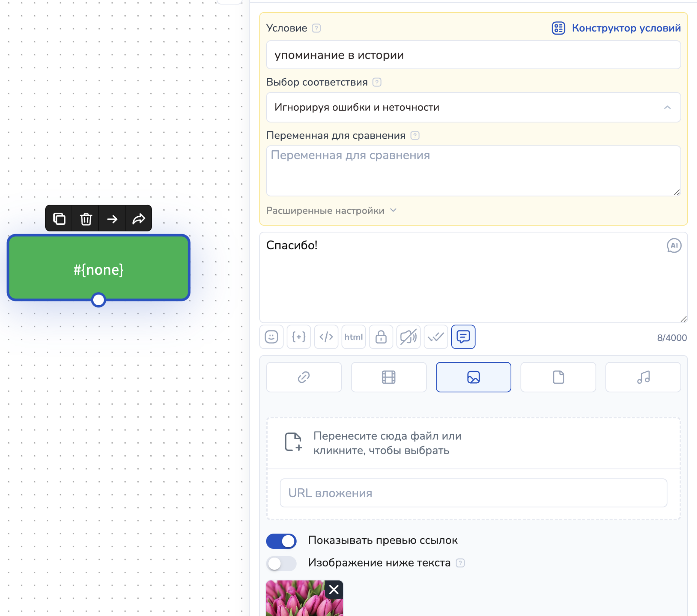
Task: Disable link preview toggle
Action: click(281, 541)
